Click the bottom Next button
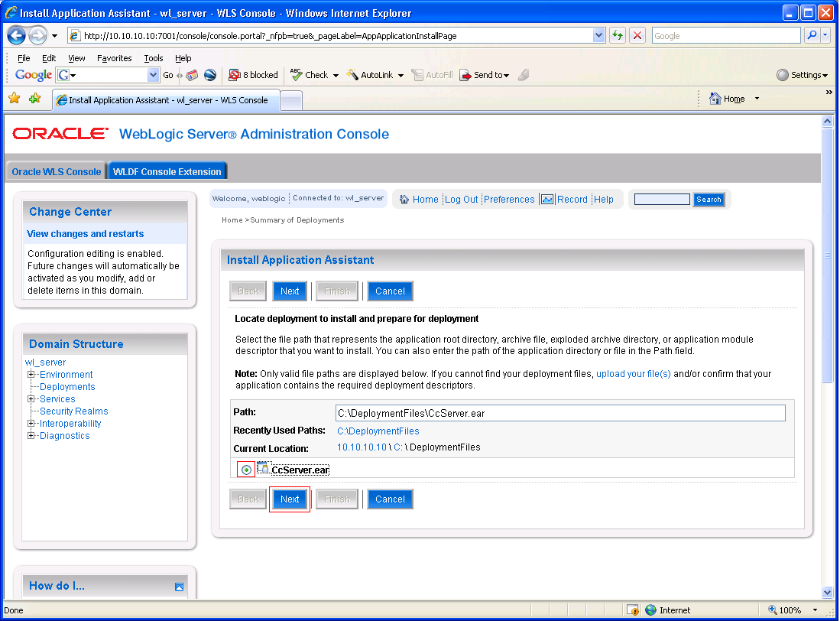The image size is (840, 621). 290,499
